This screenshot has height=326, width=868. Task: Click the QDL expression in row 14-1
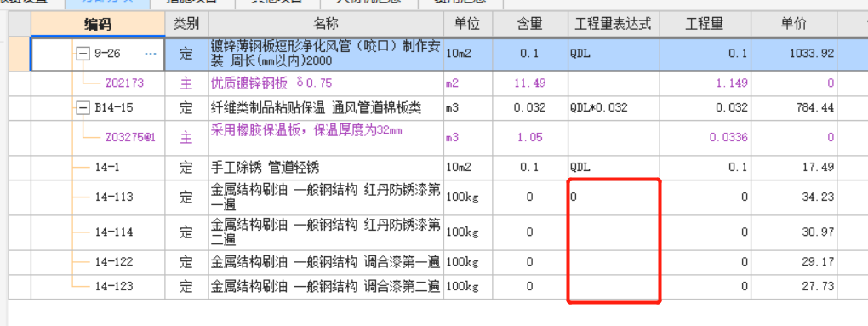click(x=580, y=168)
